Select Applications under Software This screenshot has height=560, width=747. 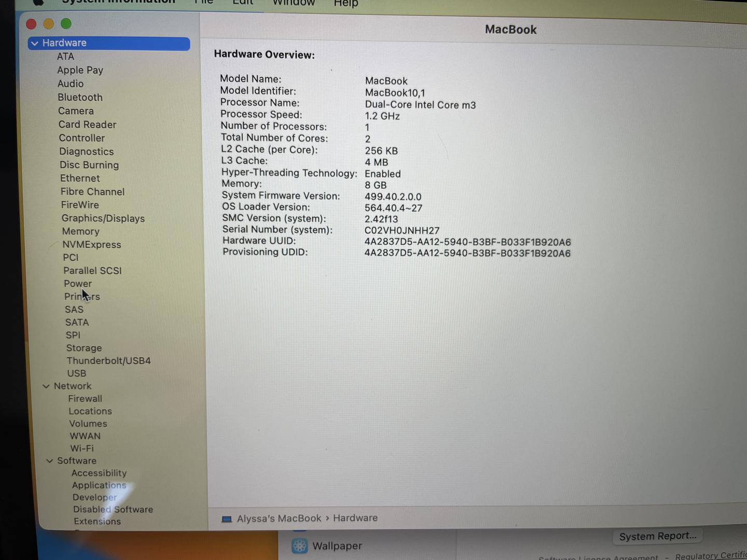tap(99, 485)
